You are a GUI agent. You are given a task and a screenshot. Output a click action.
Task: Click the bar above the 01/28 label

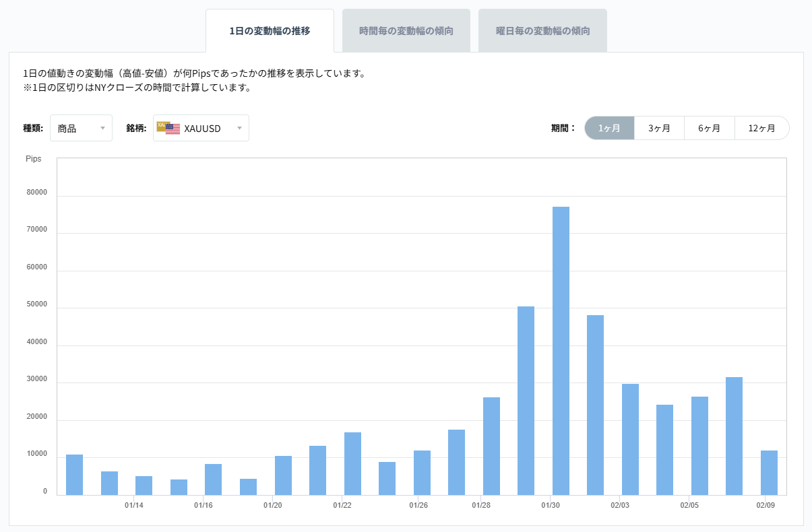[491, 444]
